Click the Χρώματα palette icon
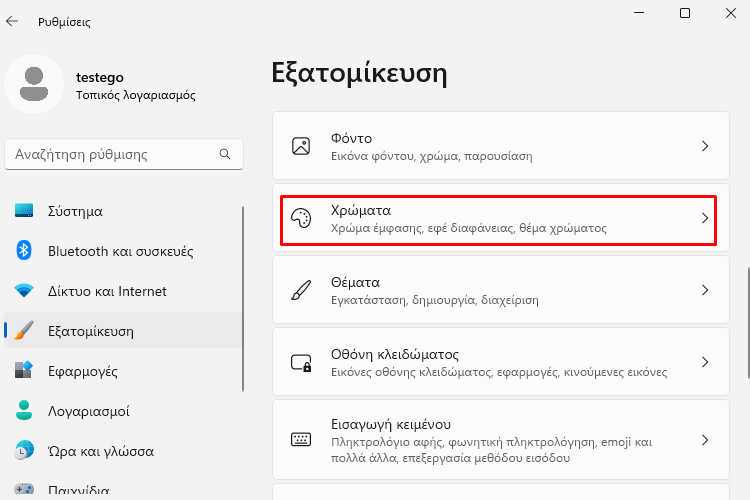This screenshot has width=750, height=500. click(x=301, y=218)
